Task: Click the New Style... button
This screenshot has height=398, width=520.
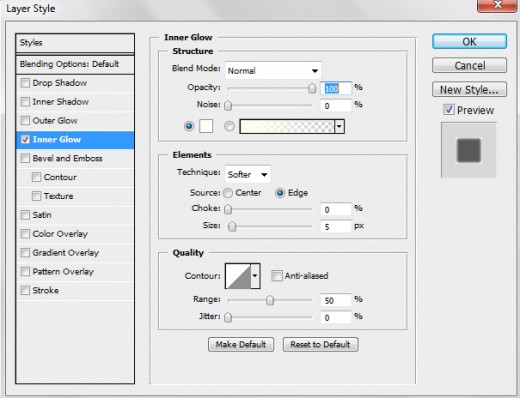Action: click(x=469, y=89)
